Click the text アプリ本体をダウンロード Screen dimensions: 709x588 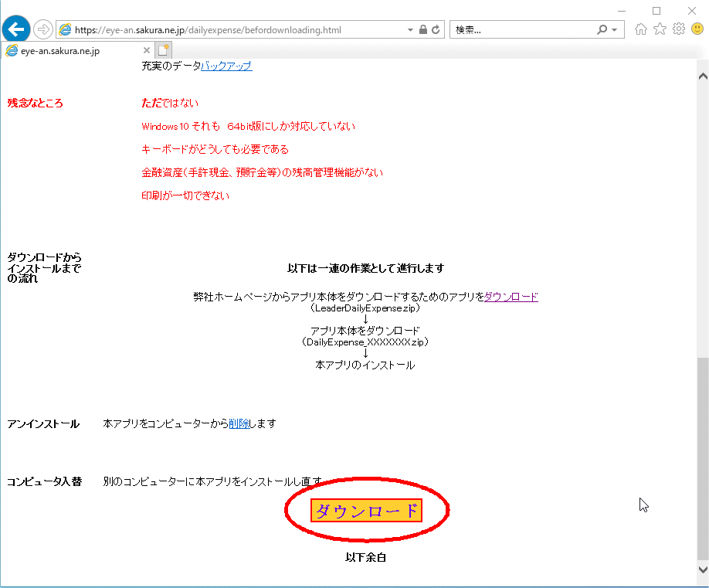coord(365,331)
